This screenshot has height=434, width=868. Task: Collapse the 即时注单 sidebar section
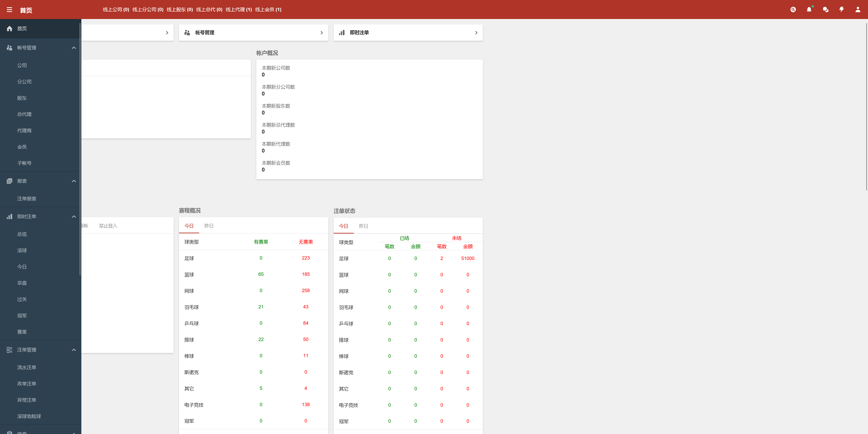[x=74, y=217]
